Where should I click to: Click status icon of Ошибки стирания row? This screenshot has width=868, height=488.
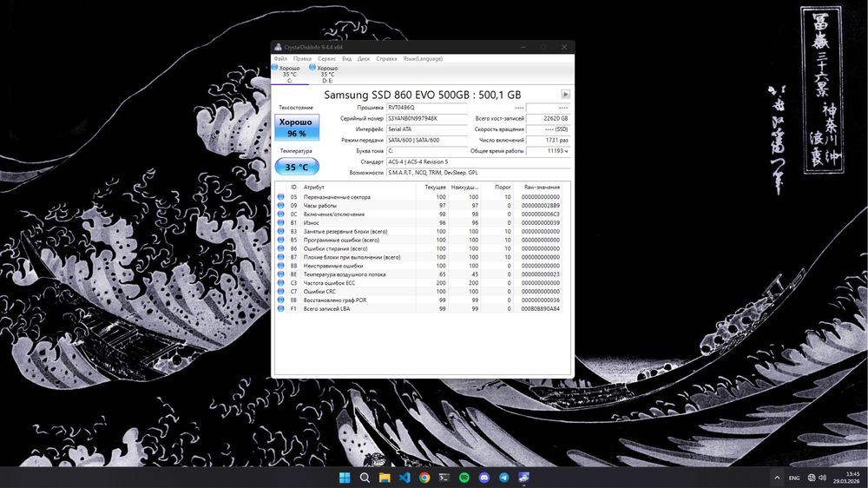click(x=280, y=248)
